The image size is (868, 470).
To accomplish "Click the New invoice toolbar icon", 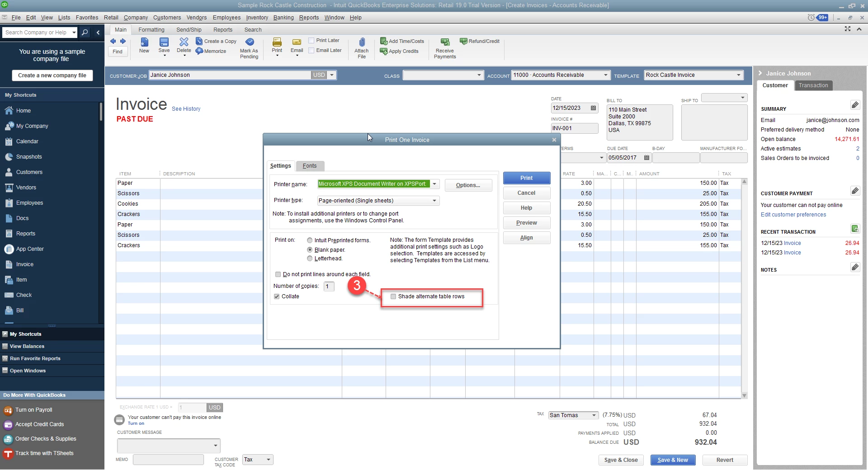I will pos(144,42).
